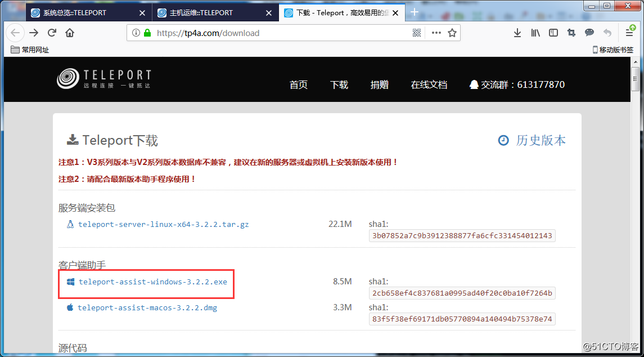Click the QQ penguin icon by 交流群
644x357 pixels.
pos(474,85)
